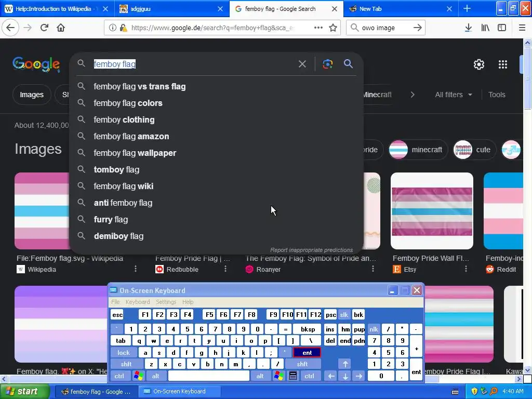The image size is (532, 399).
Task: Toggle right shft key on keyboard
Action: 302,364
